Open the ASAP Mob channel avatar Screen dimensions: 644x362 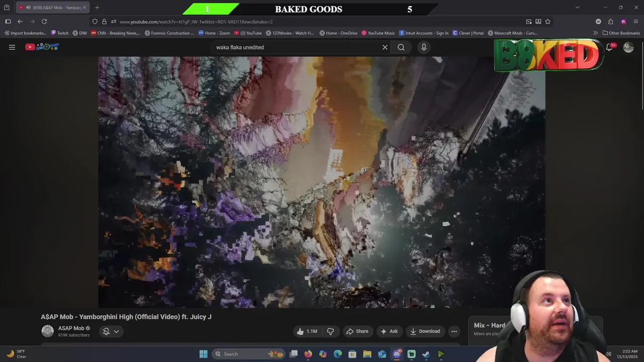pyautogui.click(x=47, y=331)
